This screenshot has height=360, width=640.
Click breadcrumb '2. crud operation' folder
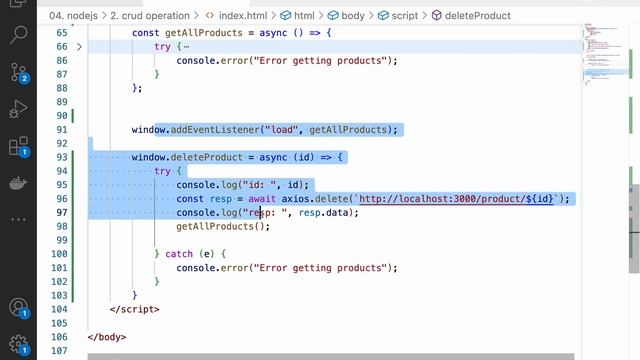pos(150,16)
